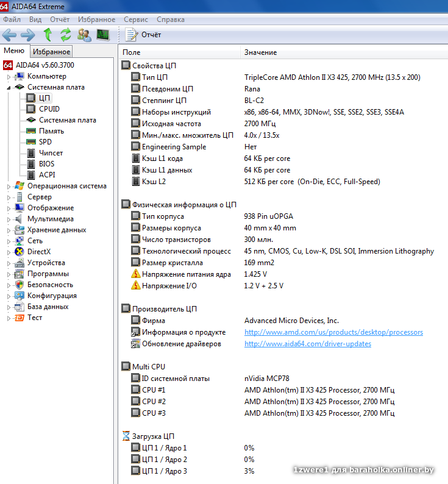
Task: Open the amd.com desktop processors link
Action: [x=333, y=332]
